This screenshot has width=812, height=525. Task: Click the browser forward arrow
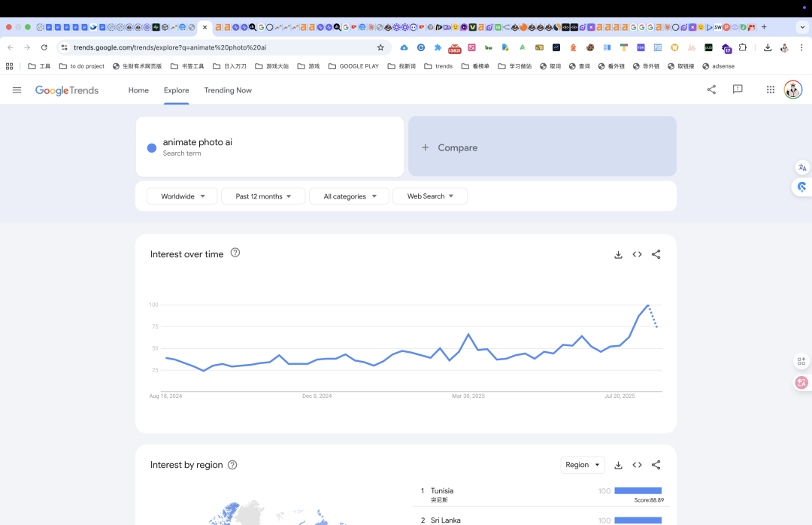pos(27,47)
